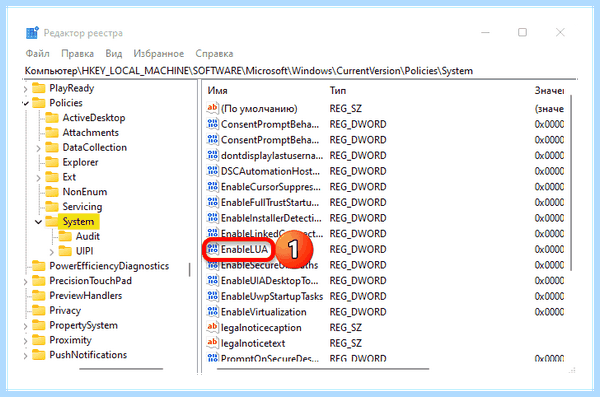This screenshot has height=397, width=600.
Task: Click the DSCAutomationHost DWORD icon
Action: (x=212, y=171)
